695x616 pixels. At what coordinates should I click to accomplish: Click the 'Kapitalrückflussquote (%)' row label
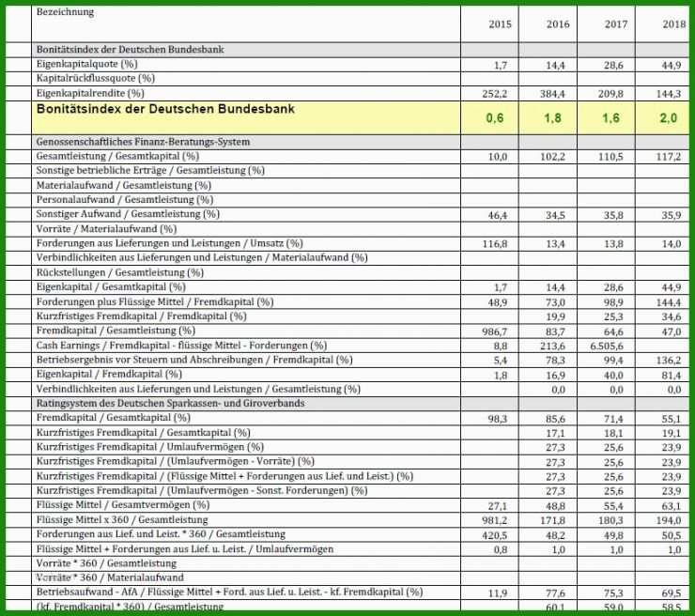point(96,79)
